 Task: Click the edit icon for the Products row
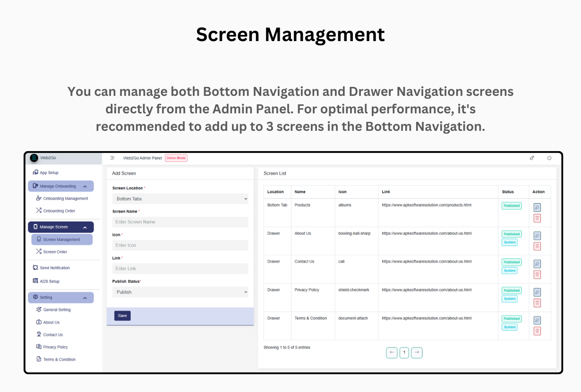[537, 207]
